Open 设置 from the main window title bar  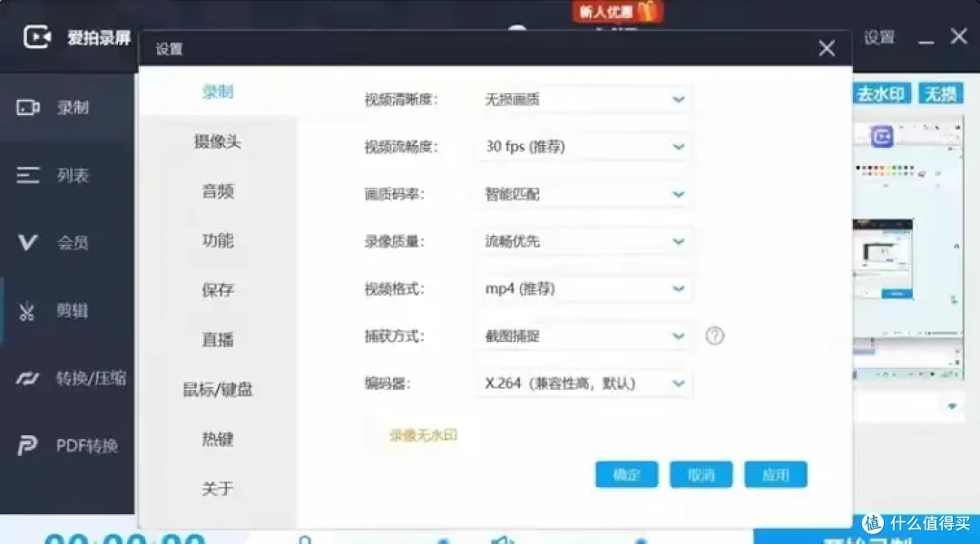pos(879,37)
